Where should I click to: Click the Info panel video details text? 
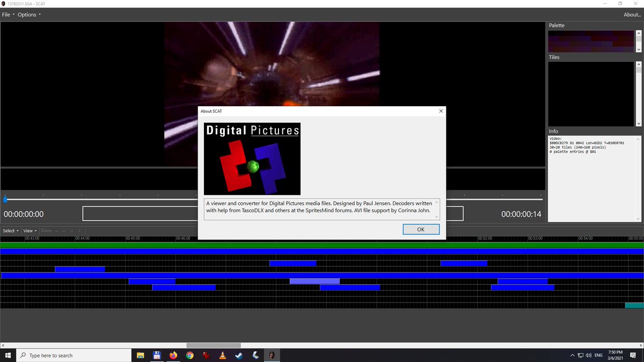click(587, 145)
